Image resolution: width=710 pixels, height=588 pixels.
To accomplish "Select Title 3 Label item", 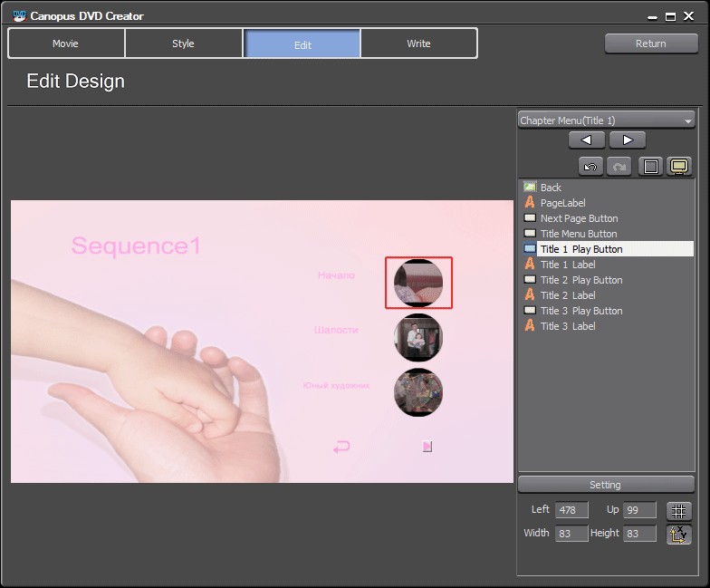I will 607,326.
